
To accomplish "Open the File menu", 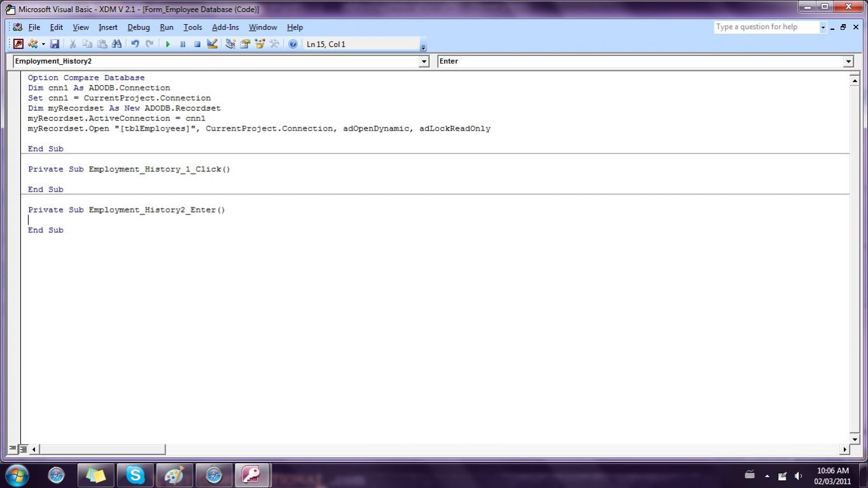I will (34, 27).
